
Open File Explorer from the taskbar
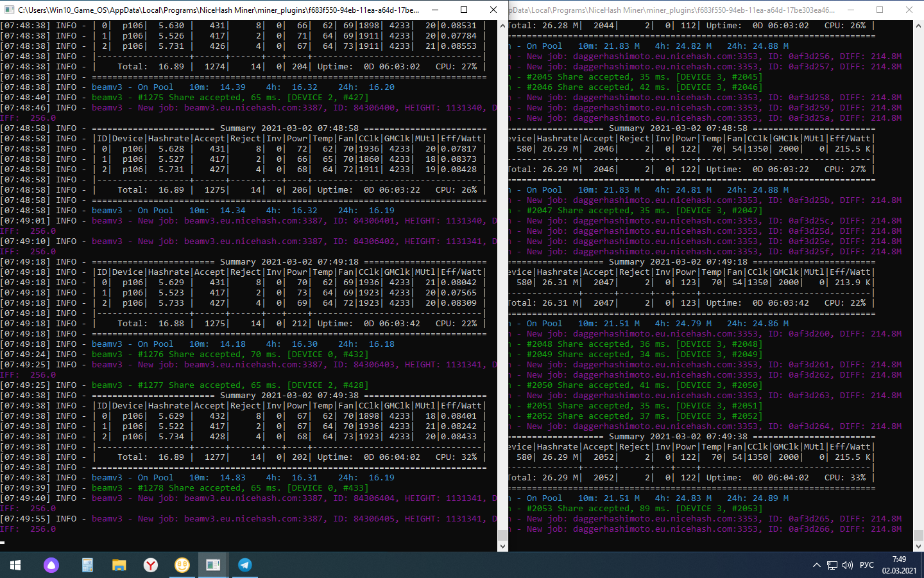point(119,565)
